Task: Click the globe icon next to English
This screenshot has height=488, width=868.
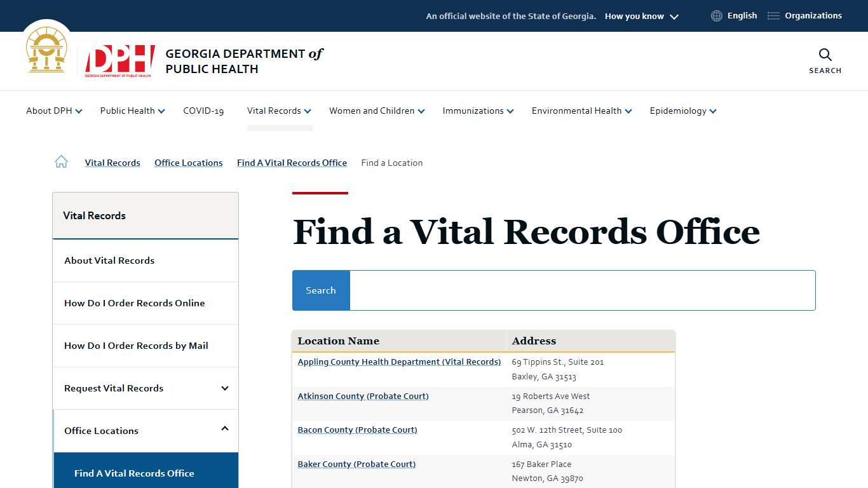Action: click(716, 15)
